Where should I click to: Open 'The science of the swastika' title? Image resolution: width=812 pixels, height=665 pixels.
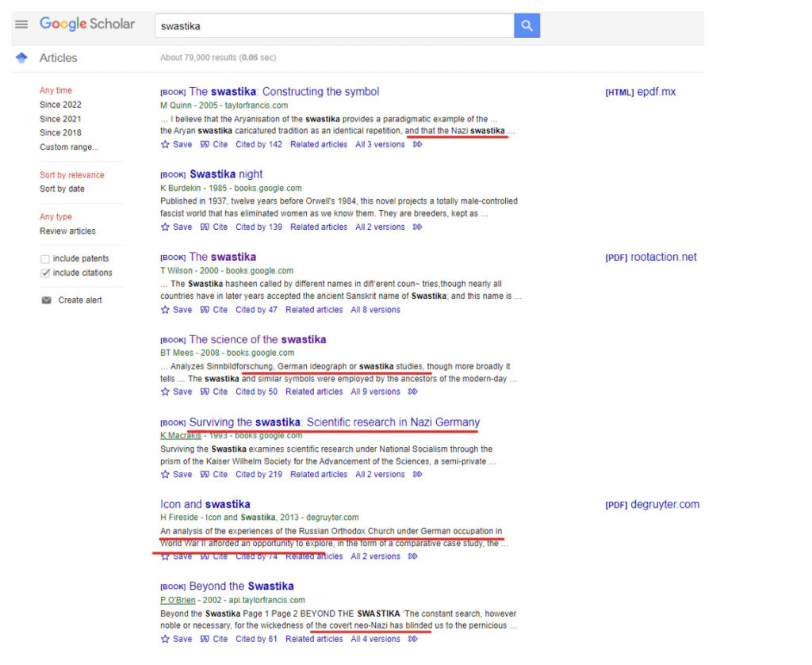(x=257, y=339)
